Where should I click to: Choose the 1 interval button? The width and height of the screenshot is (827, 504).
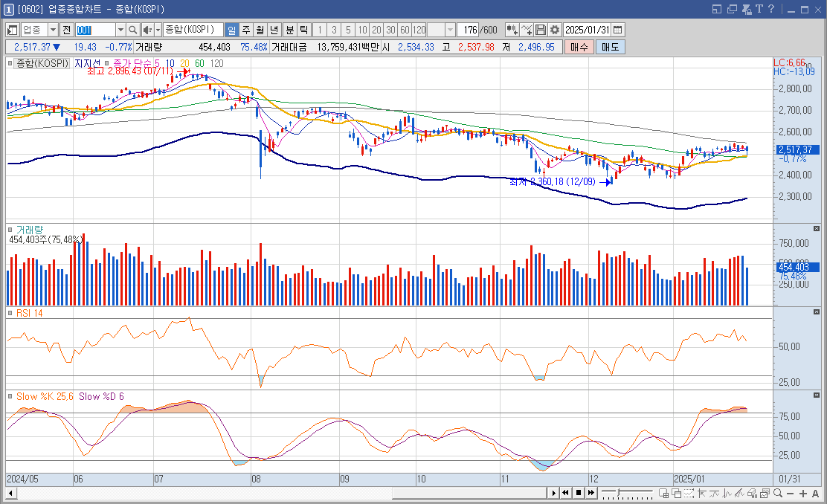pos(320,30)
